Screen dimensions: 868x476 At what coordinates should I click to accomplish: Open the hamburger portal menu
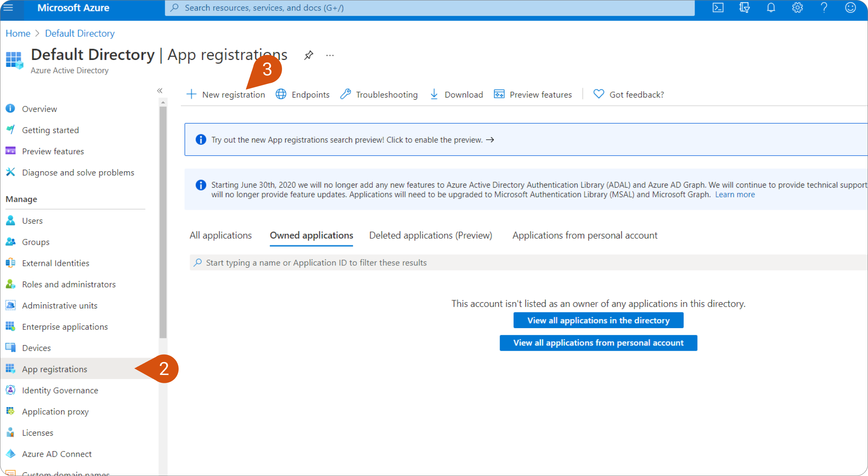click(x=8, y=8)
